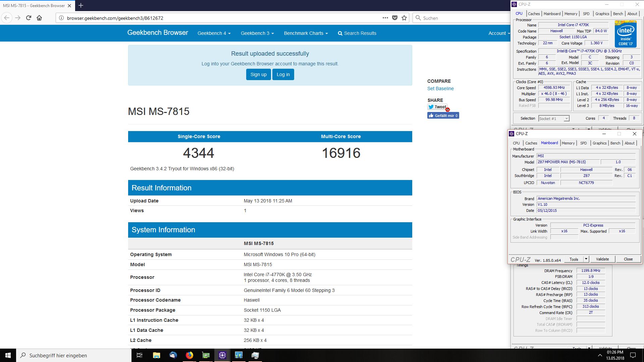644x362 pixels.
Task: Click the browser forward arrow
Action: (18, 18)
